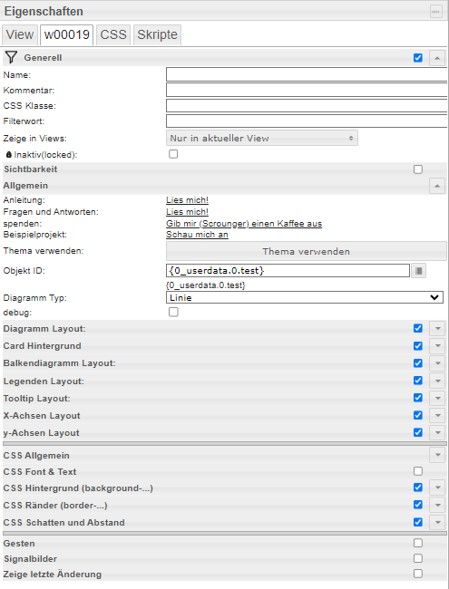Image resolution: width=449 pixels, height=589 pixels.
Task: Expand the CSS Allgemein section arrow
Action: 437,455
